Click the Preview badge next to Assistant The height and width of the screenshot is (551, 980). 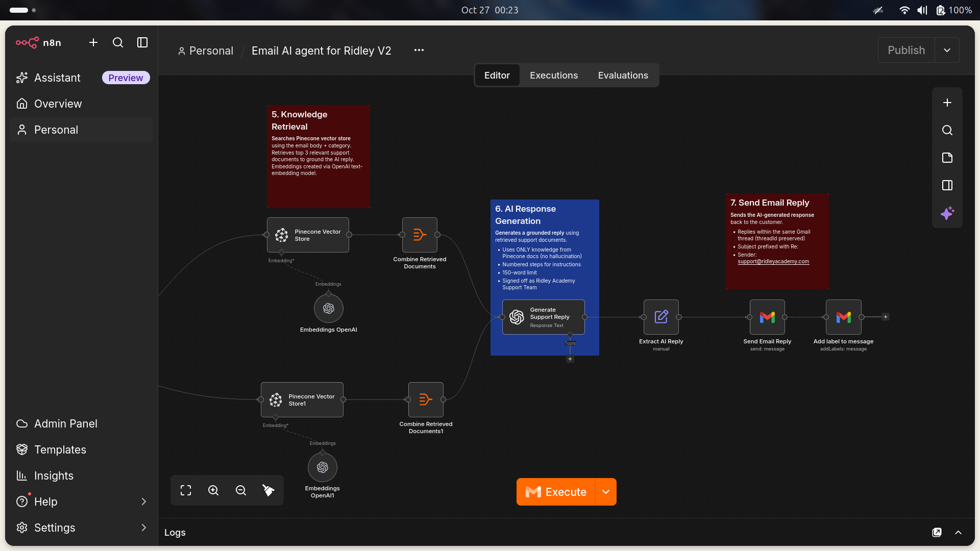click(x=126, y=78)
